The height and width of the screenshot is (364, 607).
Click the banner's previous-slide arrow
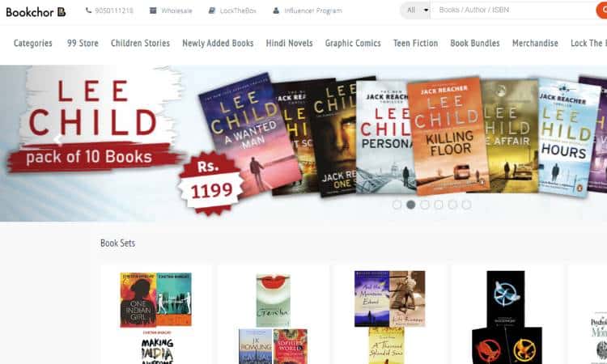tap(58, 139)
